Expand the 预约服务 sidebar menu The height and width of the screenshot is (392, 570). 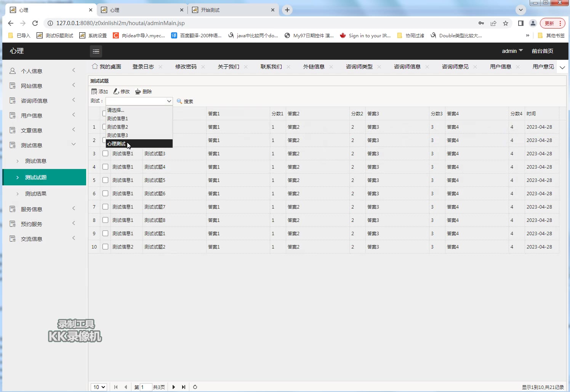tap(44, 224)
